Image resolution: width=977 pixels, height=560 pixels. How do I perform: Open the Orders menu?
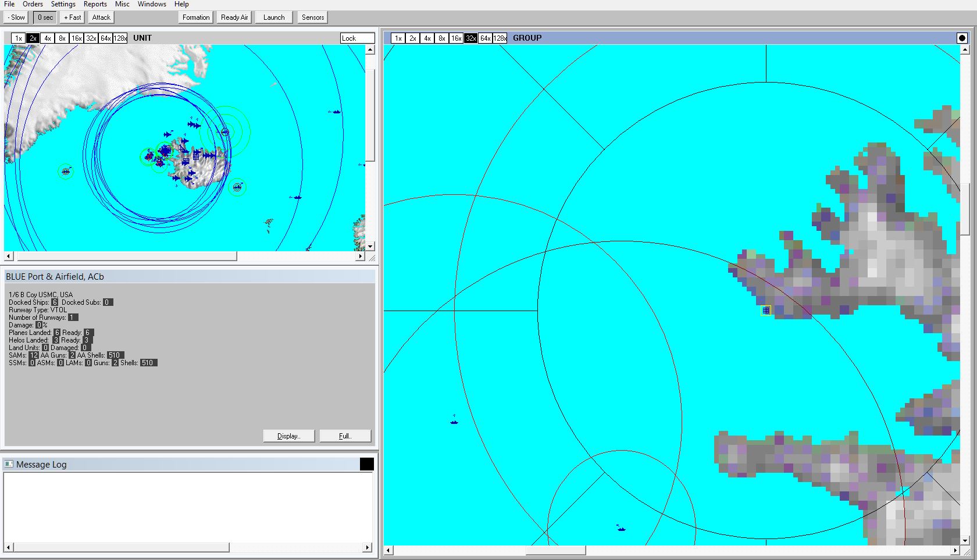pyautogui.click(x=32, y=4)
